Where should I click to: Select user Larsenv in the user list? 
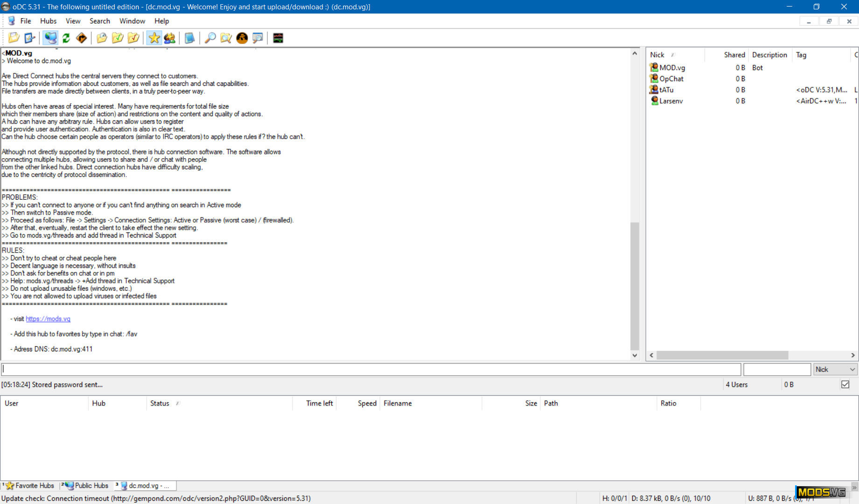(x=670, y=101)
